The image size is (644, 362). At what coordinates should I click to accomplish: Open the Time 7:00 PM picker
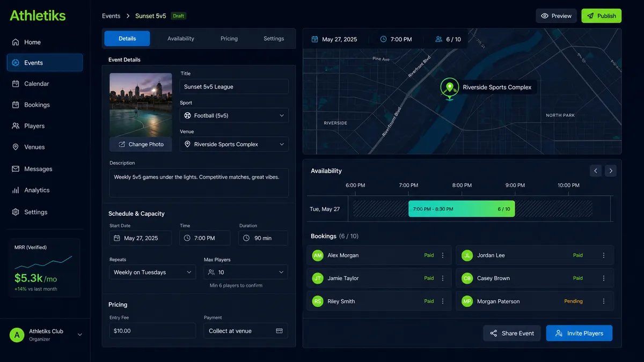coord(205,238)
